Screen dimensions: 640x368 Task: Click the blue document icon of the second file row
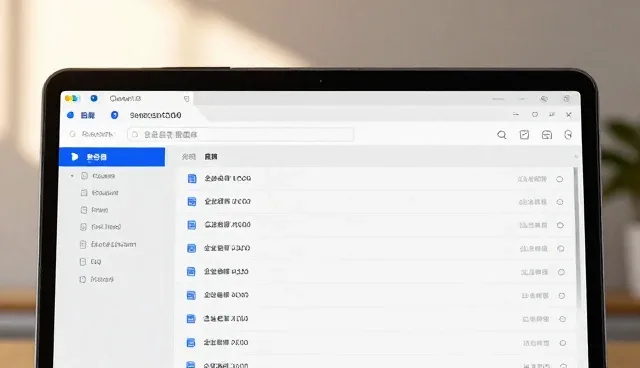191,202
